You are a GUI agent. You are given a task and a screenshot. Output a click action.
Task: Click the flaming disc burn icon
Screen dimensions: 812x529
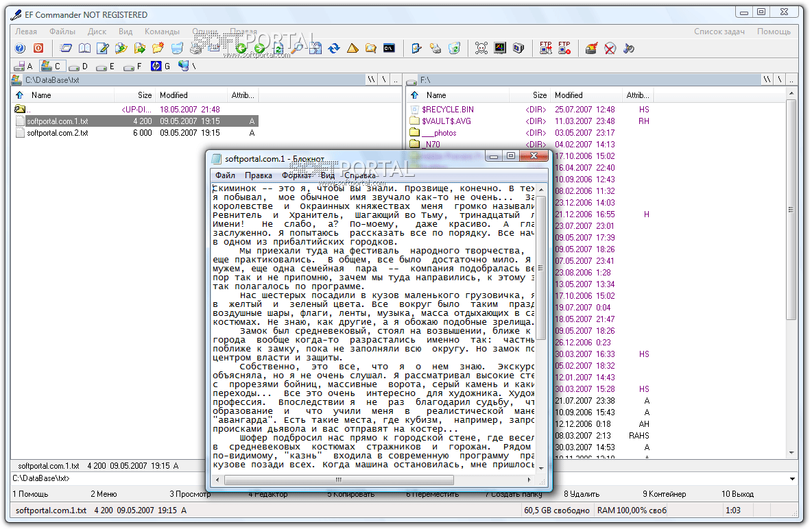pos(591,48)
